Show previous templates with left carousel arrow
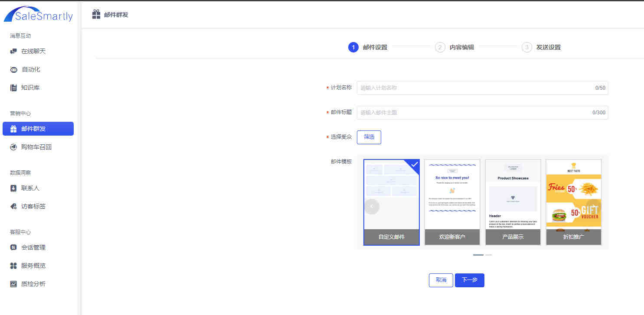Image resolution: width=644 pixels, height=315 pixels. point(372,206)
